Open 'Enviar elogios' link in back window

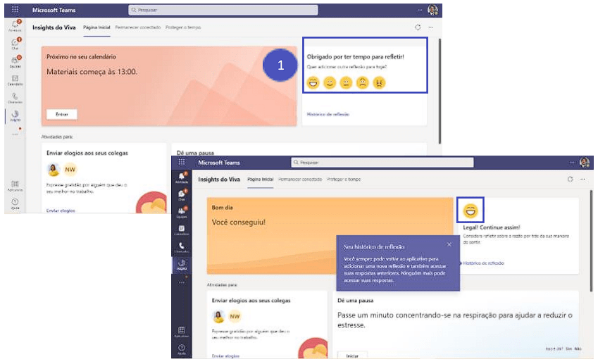(x=61, y=211)
